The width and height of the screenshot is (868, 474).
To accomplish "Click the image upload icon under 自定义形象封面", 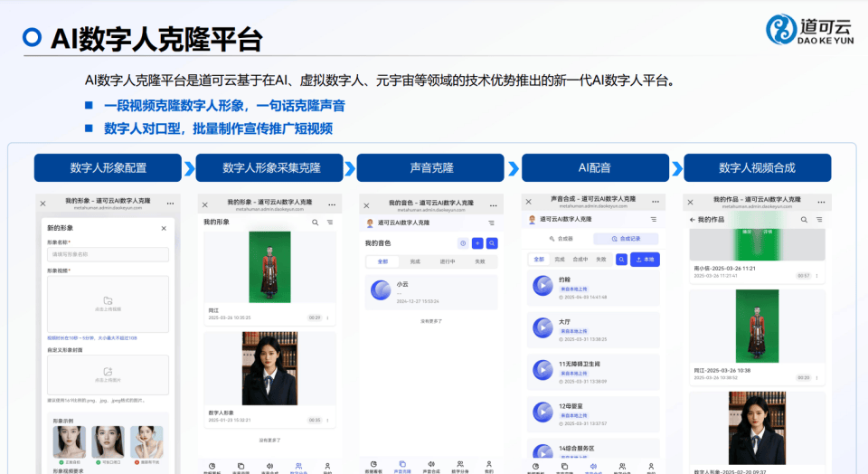I will [108, 371].
